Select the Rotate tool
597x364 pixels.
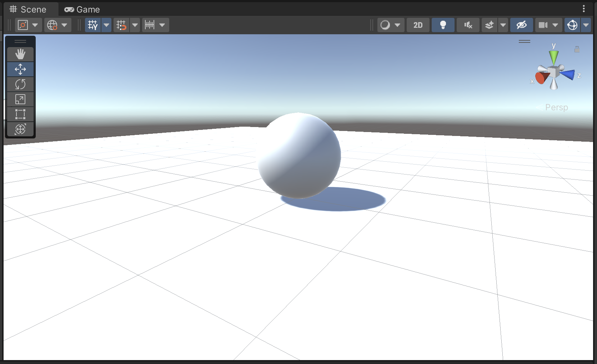click(20, 85)
